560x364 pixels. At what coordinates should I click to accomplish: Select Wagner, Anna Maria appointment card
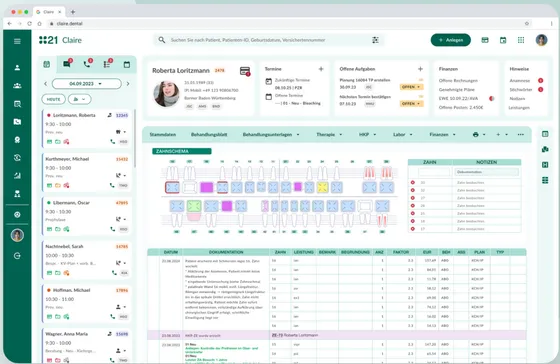point(87,346)
